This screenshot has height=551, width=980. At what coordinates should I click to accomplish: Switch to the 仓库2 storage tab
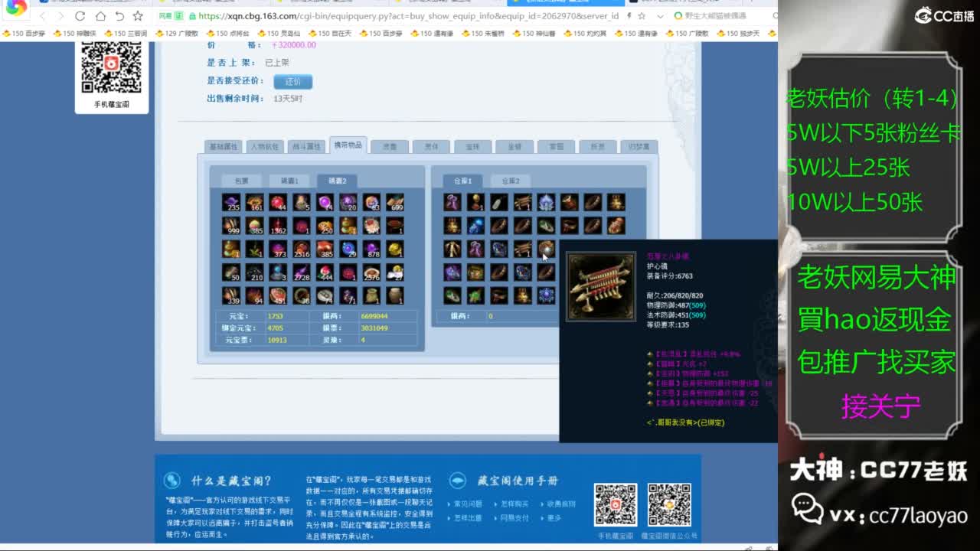[x=509, y=181]
